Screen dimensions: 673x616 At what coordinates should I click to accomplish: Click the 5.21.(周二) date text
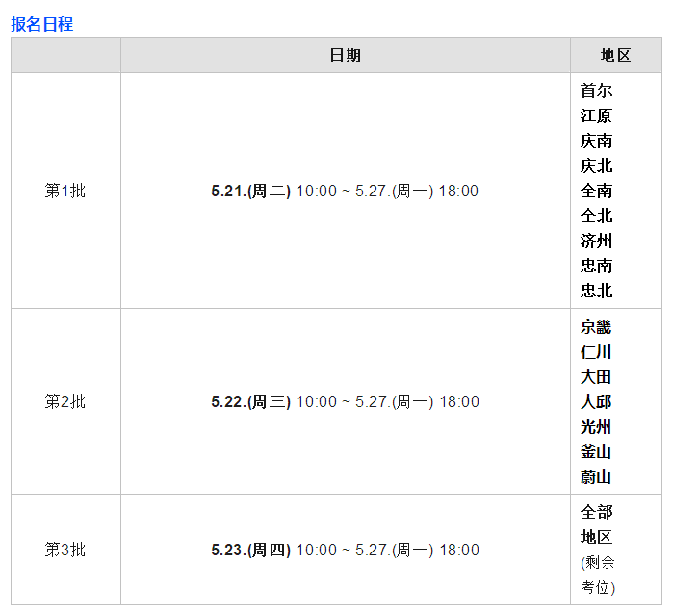pyautogui.click(x=250, y=191)
